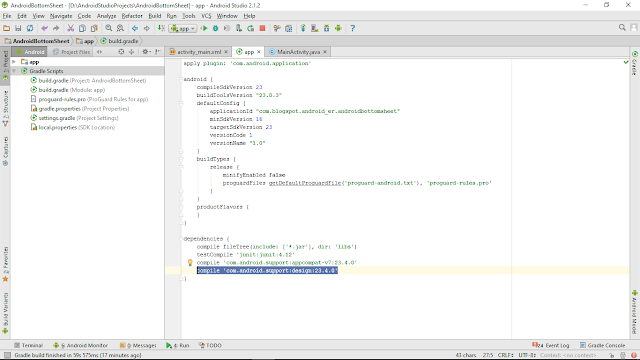The height and width of the screenshot is (360, 640).
Task: Run app with the green play icon
Action: 204,28
